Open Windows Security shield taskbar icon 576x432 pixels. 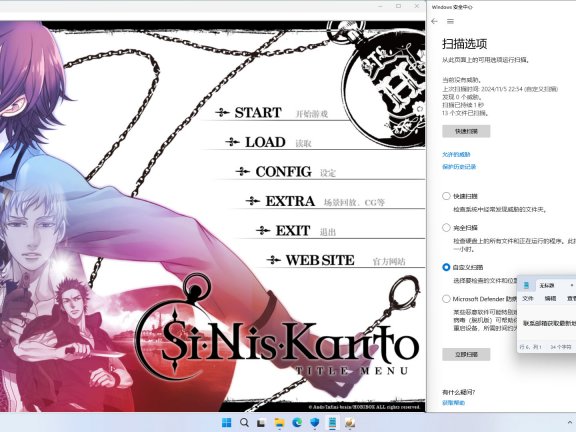click(x=314, y=422)
